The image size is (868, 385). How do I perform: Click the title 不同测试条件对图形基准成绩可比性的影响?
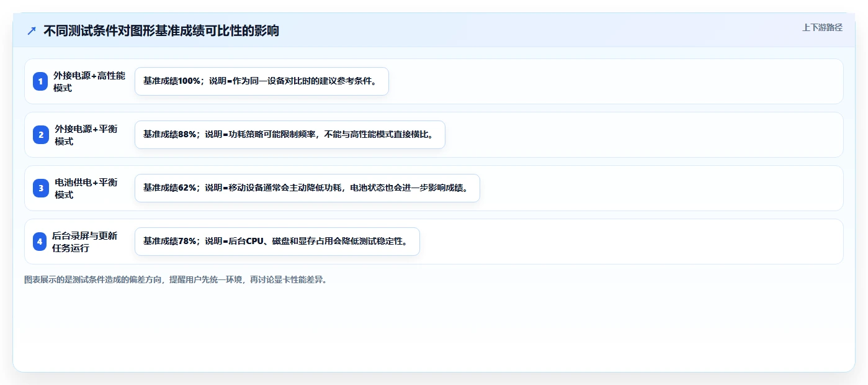click(161, 31)
